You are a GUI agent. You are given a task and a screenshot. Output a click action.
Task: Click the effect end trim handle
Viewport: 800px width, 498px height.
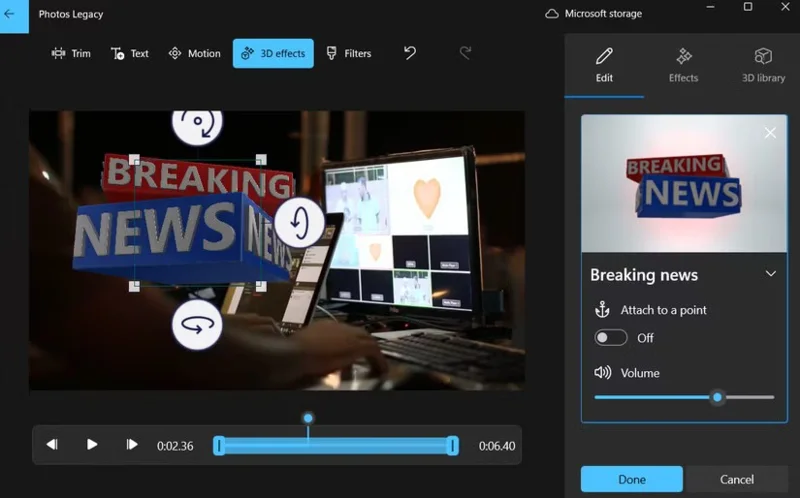point(453,445)
